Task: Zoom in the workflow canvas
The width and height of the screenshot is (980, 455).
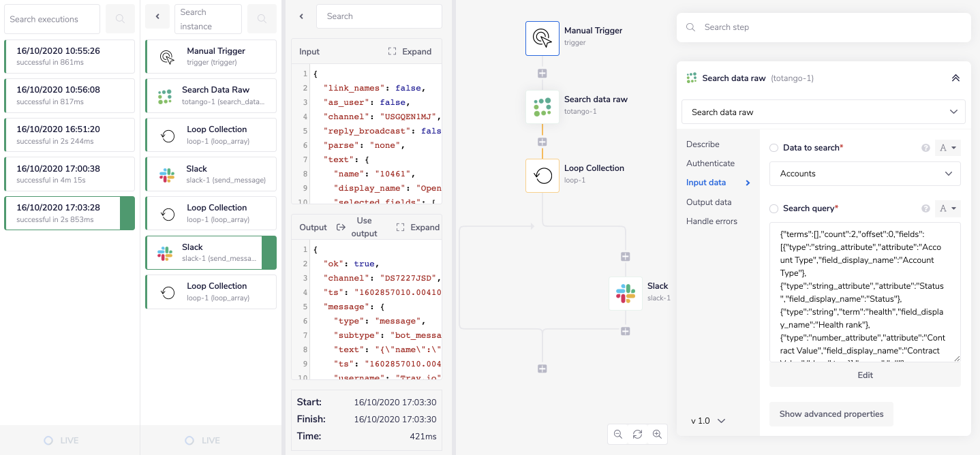Action: click(x=657, y=434)
